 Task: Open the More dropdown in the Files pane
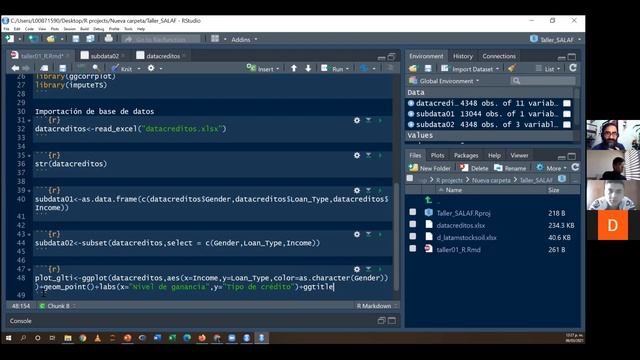551,168
